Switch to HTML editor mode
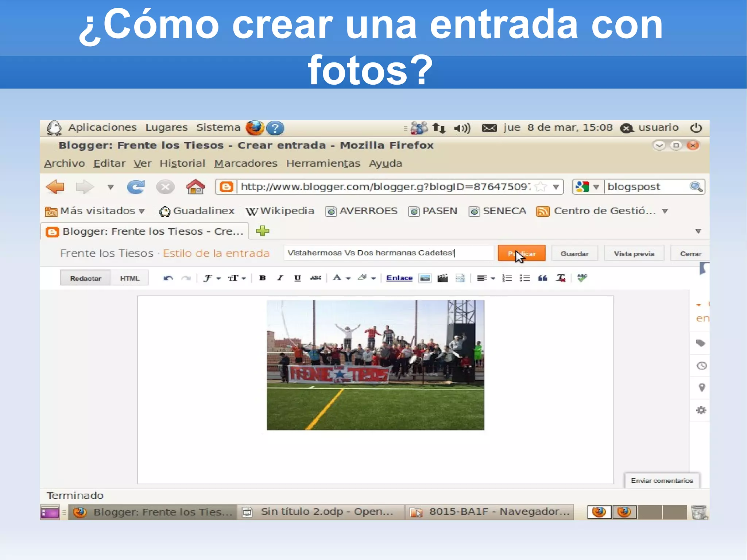Image resolution: width=747 pixels, height=560 pixels. pyautogui.click(x=130, y=278)
